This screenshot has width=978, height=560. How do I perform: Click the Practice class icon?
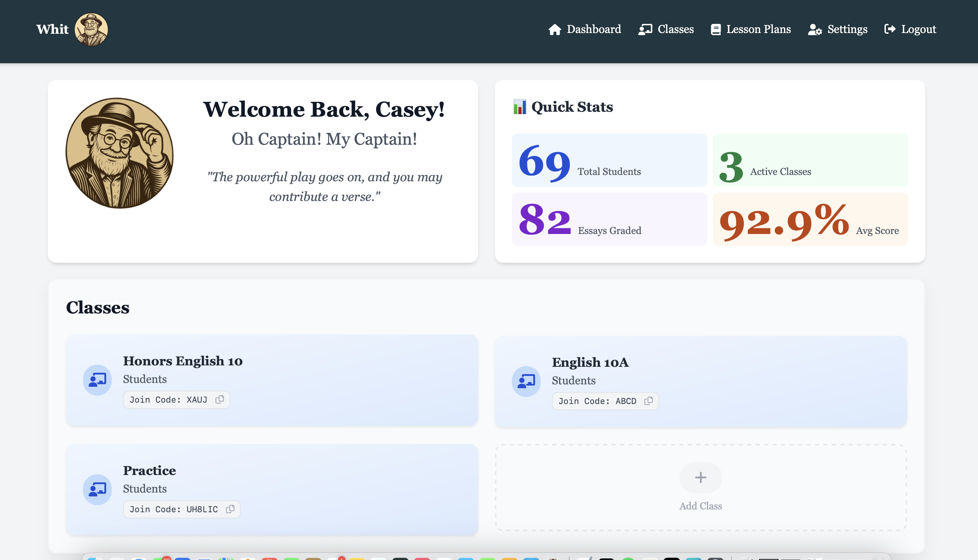(97, 489)
